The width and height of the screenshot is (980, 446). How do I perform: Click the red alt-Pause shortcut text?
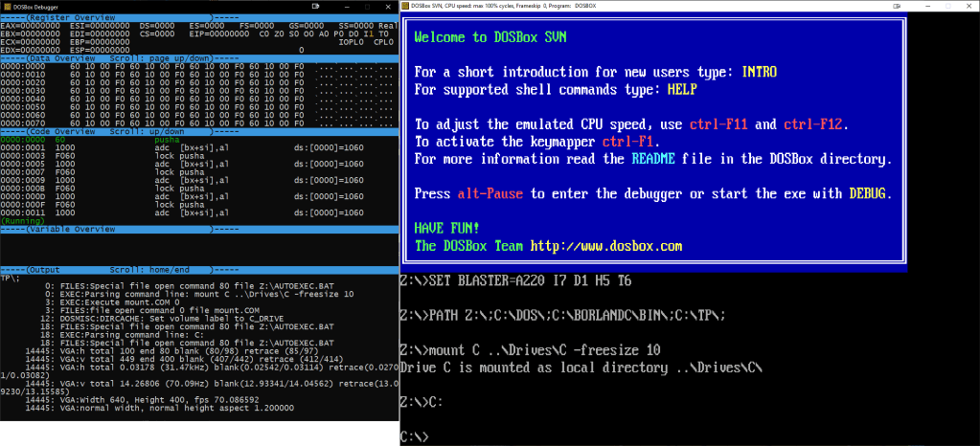(490, 193)
